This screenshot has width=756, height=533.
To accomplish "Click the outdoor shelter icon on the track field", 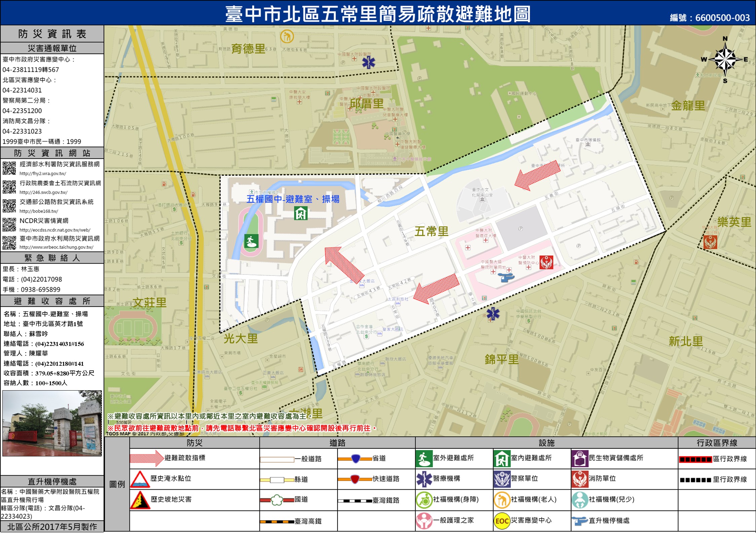I will click(x=251, y=241).
